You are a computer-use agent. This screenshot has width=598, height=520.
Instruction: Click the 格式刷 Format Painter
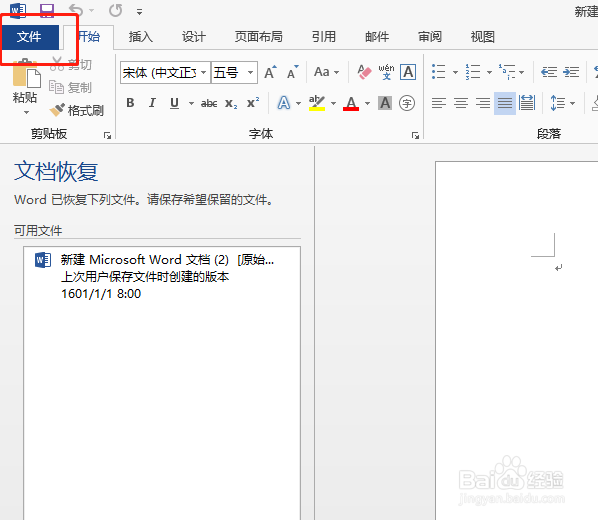coord(77,111)
